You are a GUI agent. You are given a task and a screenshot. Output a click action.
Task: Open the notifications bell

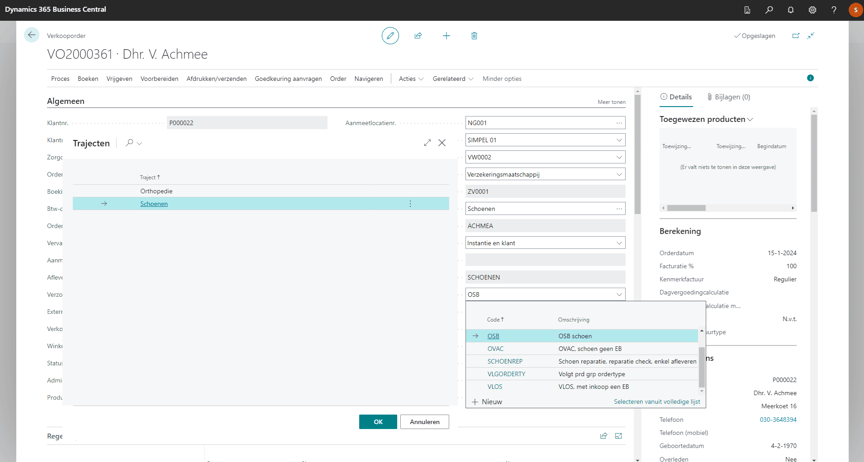pos(790,10)
